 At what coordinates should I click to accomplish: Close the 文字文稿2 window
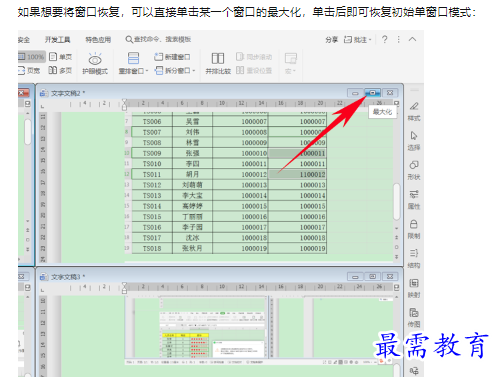pos(390,93)
